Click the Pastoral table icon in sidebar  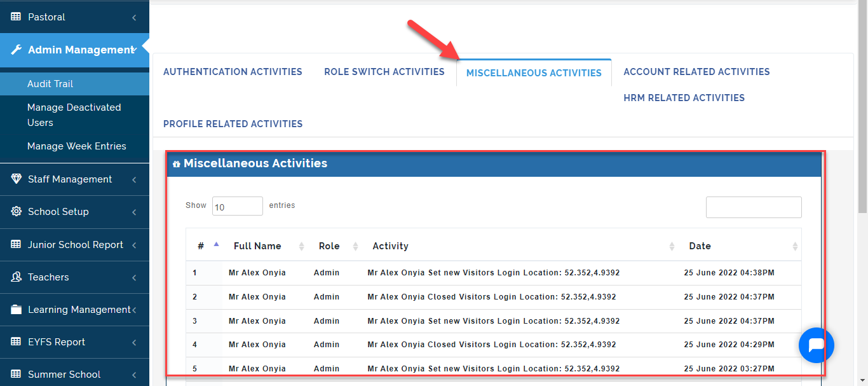[x=16, y=17]
